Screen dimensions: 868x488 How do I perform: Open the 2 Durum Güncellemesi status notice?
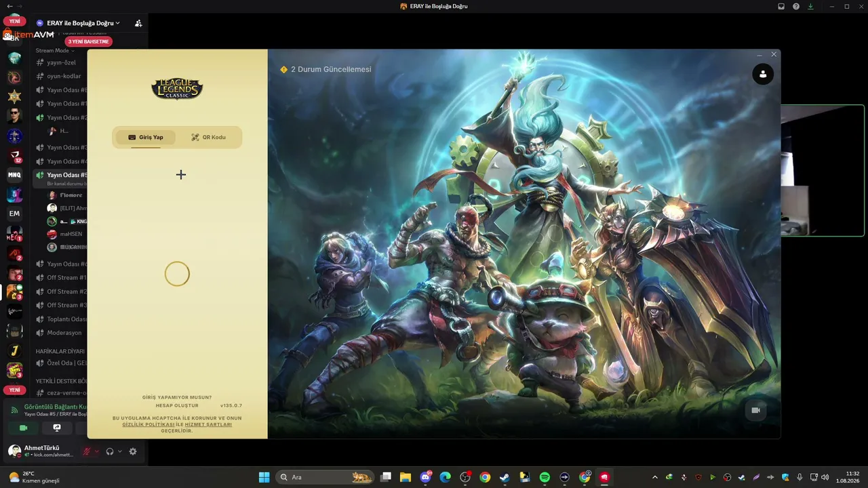pos(325,69)
